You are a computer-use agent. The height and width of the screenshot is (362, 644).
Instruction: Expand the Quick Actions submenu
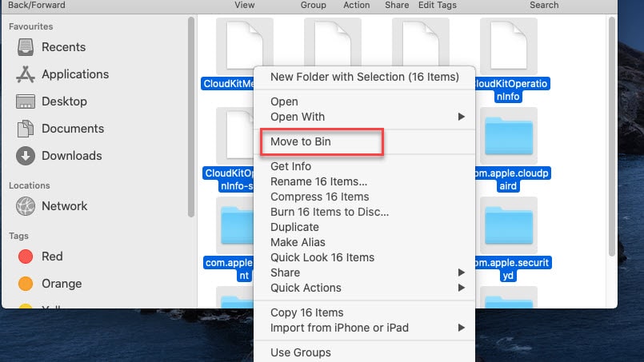[364, 288]
